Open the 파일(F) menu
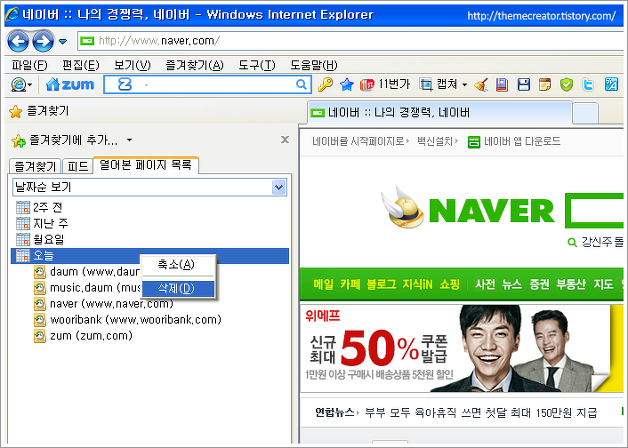This screenshot has width=628, height=448. pos(29,65)
